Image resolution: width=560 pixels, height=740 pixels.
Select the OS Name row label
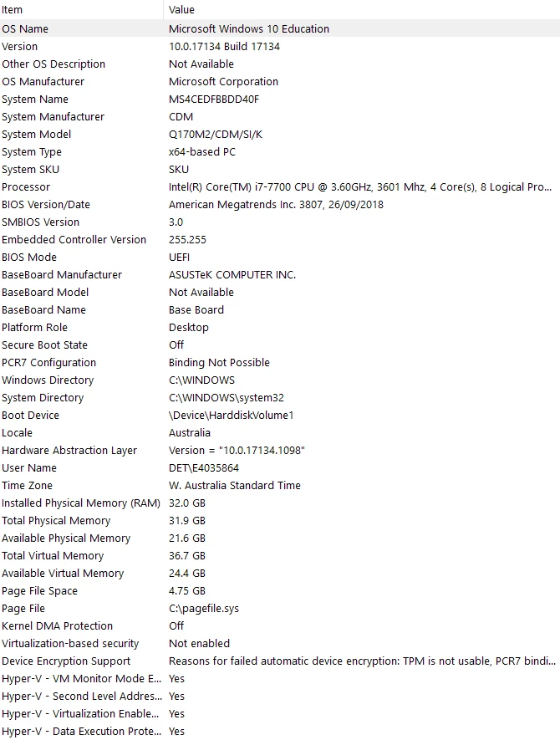(x=25, y=28)
